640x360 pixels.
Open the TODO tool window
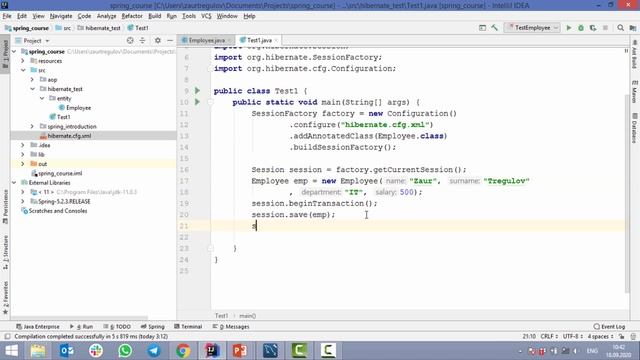[117, 327]
